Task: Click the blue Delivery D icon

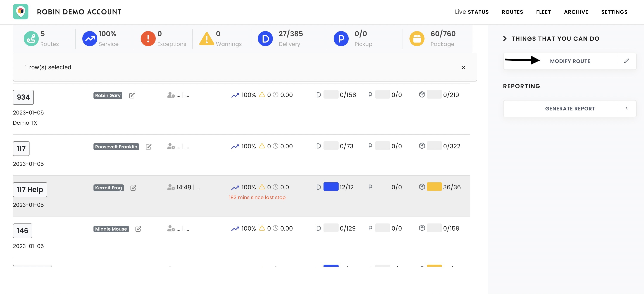Action: (x=265, y=39)
